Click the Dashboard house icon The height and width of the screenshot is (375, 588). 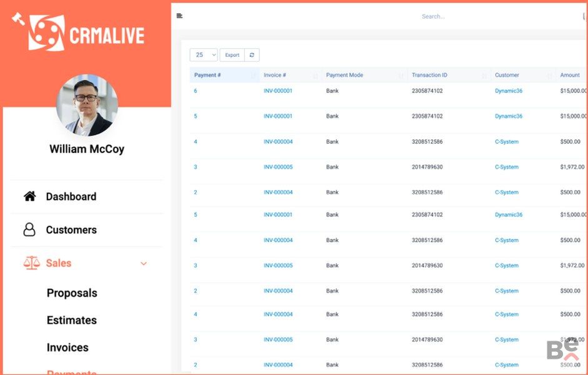pyautogui.click(x=29, y=196)
